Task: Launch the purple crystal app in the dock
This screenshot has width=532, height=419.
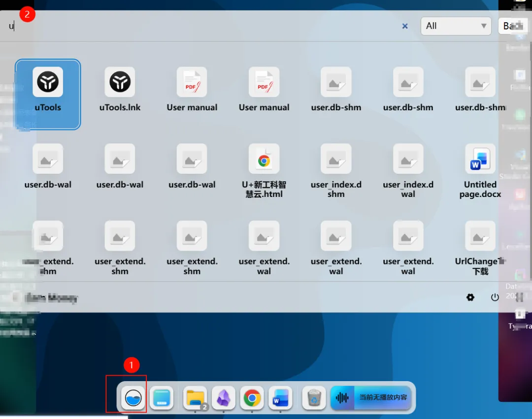Action: (x=224, y=398)
